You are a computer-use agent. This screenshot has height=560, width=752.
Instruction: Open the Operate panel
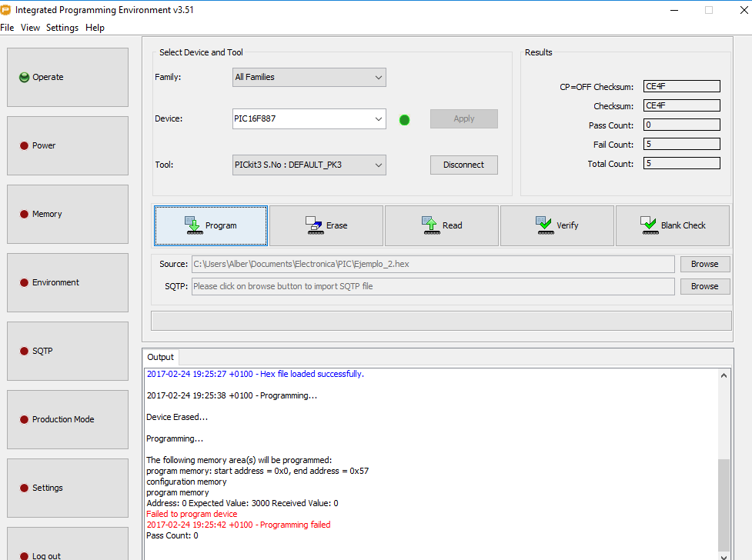coord(68,77)
